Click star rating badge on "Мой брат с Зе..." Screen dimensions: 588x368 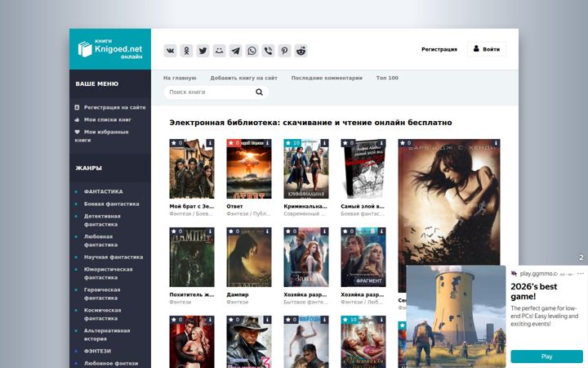coord(177,143)
